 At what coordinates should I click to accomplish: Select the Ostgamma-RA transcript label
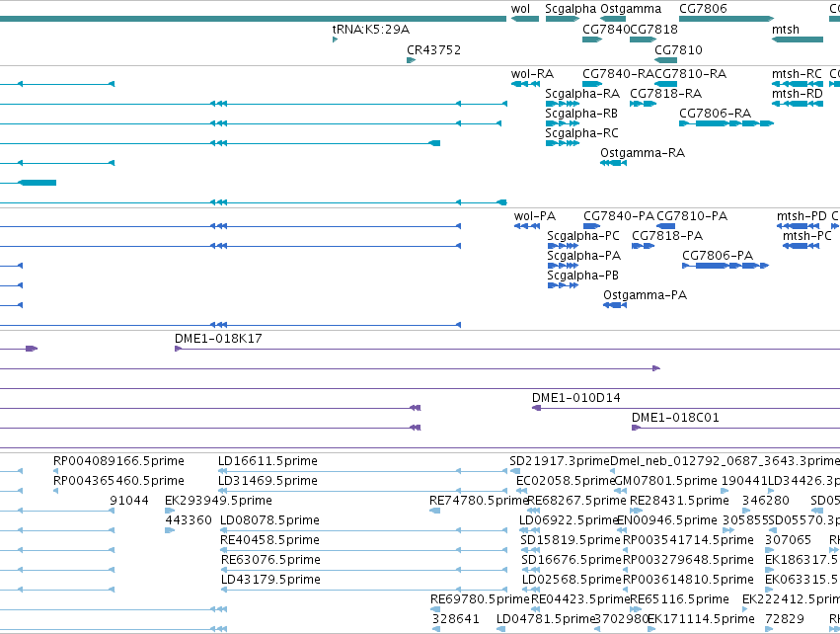click(643, 153)
